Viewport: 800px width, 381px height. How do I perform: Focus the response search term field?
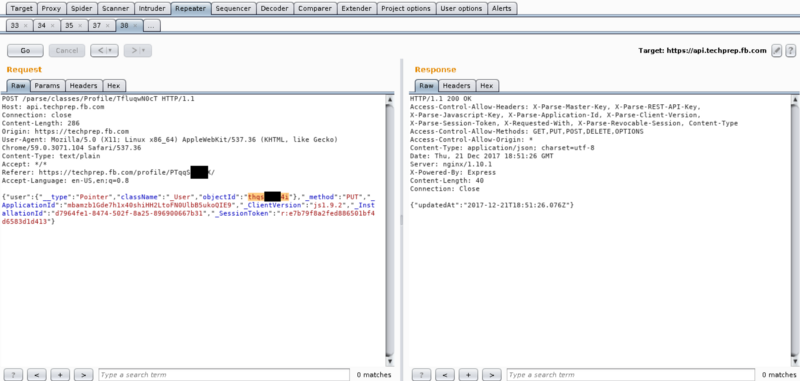[x=631, y=375]
